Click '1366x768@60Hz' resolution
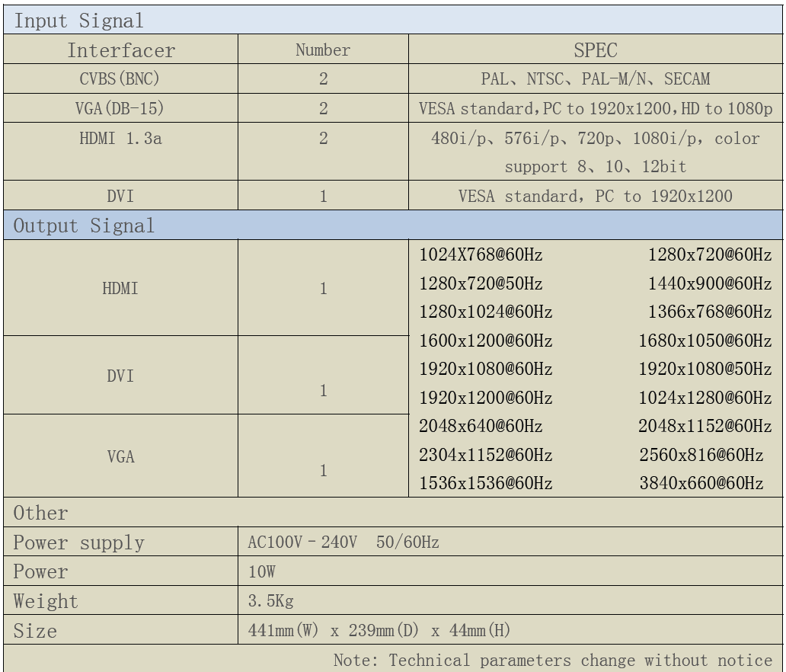Image resolution: width=786 pixels, height=672 pixels. (x=710, y=312)
